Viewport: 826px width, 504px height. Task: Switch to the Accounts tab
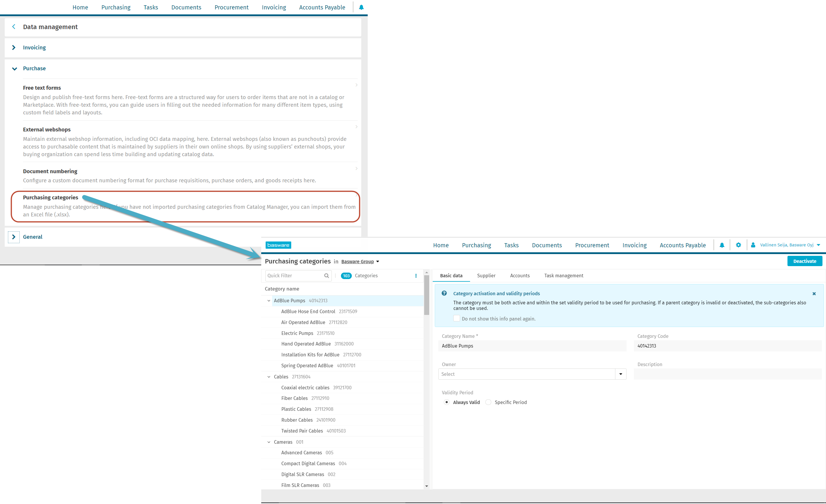[x=519, y=276]
